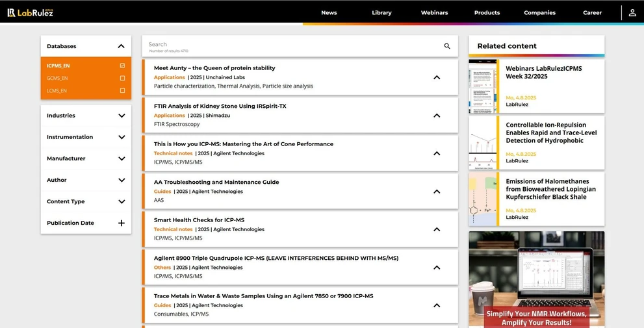Collapse the AA Troubleshooting Guide entry chevron
The image size is (644, 328).
pos(437,192)
